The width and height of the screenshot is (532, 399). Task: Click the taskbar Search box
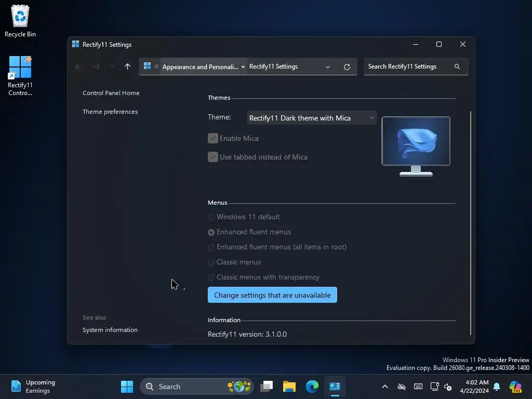(x=197, y=387)
